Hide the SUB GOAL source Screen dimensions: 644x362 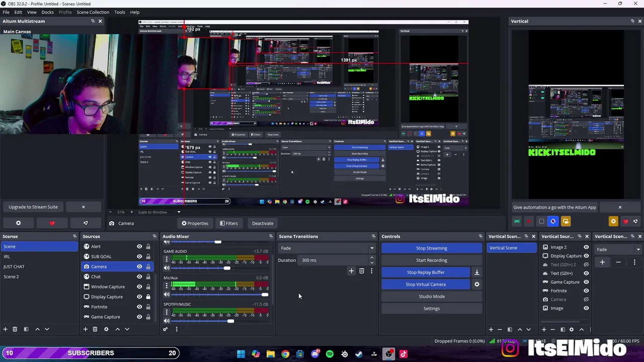[139, 256]
